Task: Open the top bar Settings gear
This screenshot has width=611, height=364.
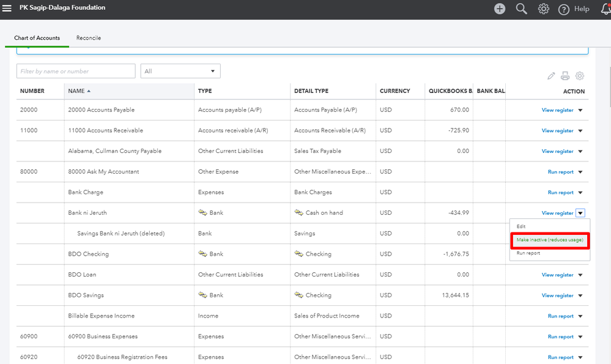Action: pyautogui.click(x=543, y=9)
